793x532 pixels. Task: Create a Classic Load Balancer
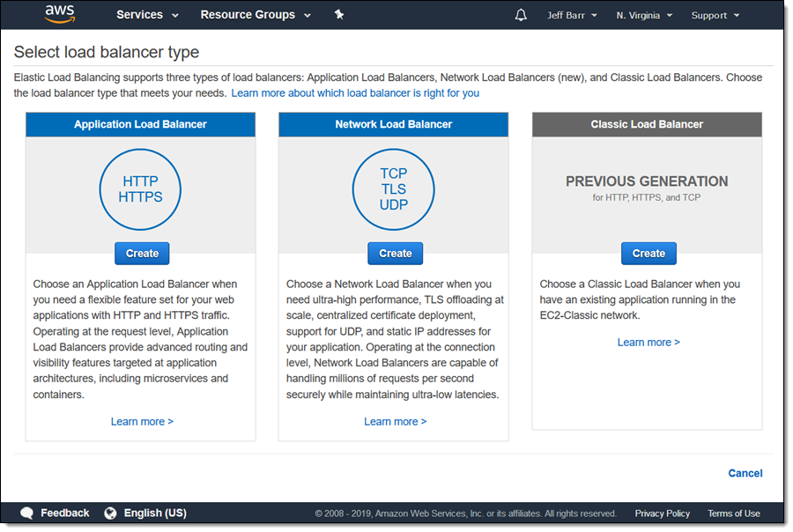point(648,253)
